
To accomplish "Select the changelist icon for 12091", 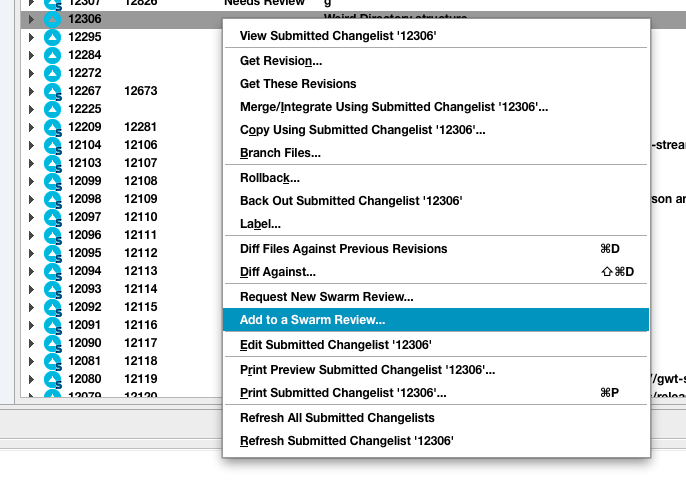I will tap(53, 325).
